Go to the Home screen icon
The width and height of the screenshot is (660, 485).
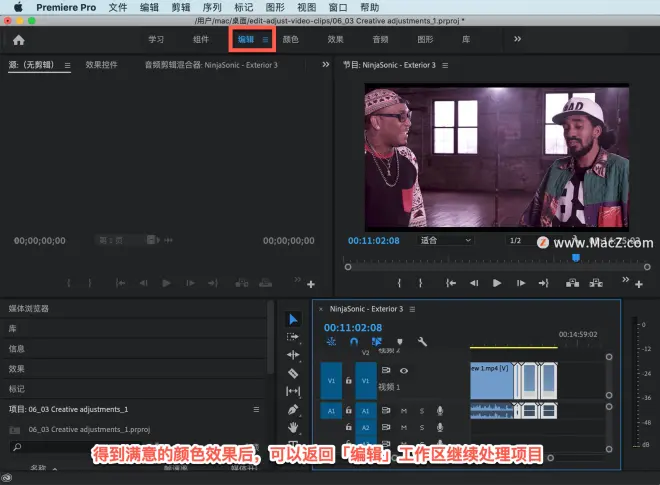pyautogui.click(x=19, y=40)
